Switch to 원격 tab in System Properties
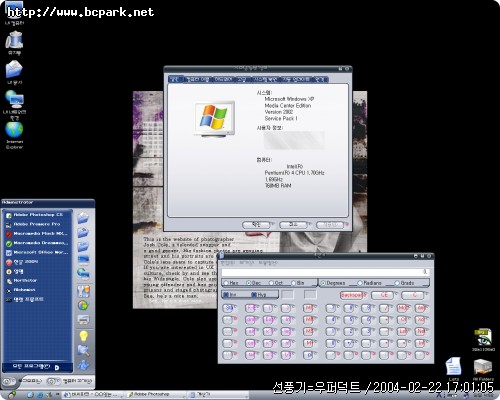 tap(320, 79)
